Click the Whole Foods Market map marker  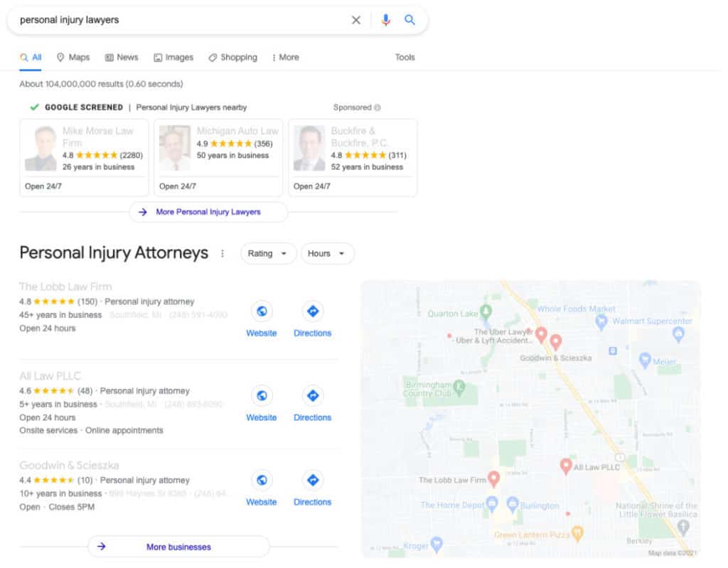601,321
